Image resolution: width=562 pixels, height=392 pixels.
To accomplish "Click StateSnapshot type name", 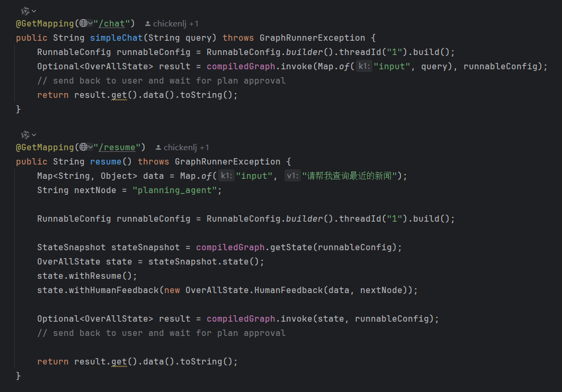I will click(x=72, y=248).
